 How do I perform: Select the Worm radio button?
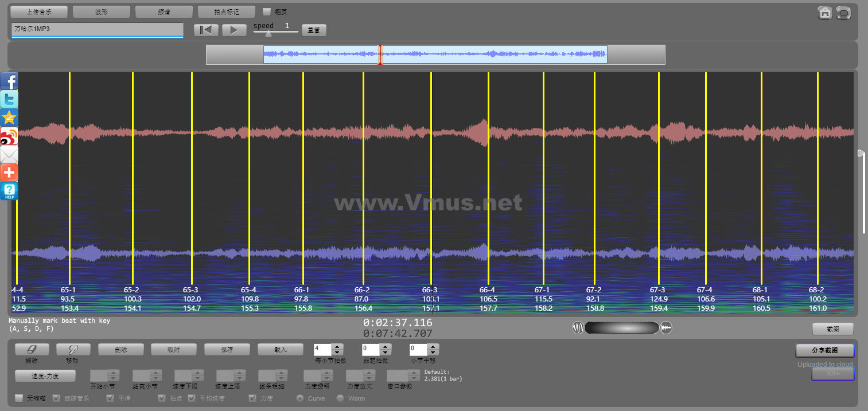[340, 398]
